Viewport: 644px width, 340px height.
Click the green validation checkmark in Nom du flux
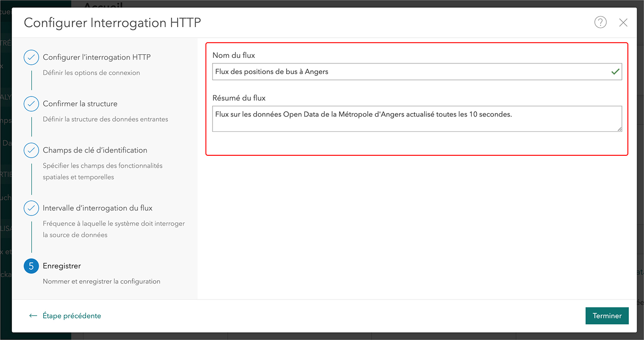pyautogui.click(x=615, y=72)
